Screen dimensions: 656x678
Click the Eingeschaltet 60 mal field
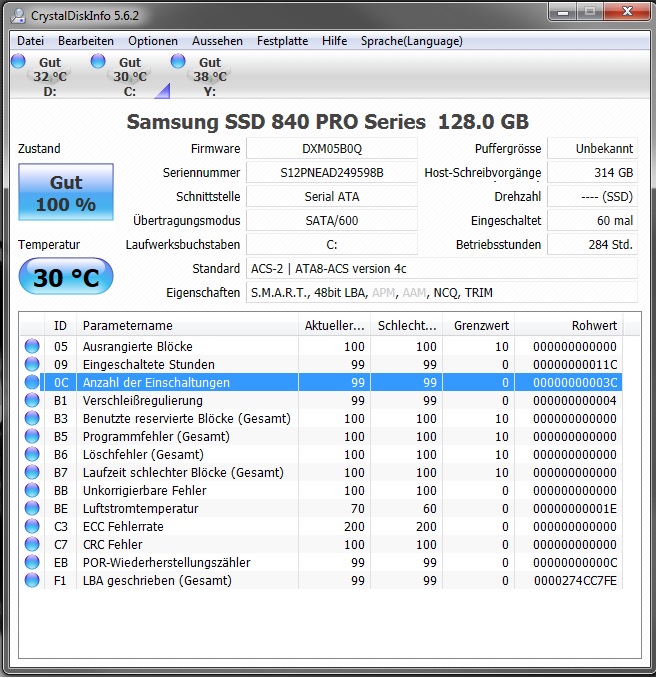592,221
